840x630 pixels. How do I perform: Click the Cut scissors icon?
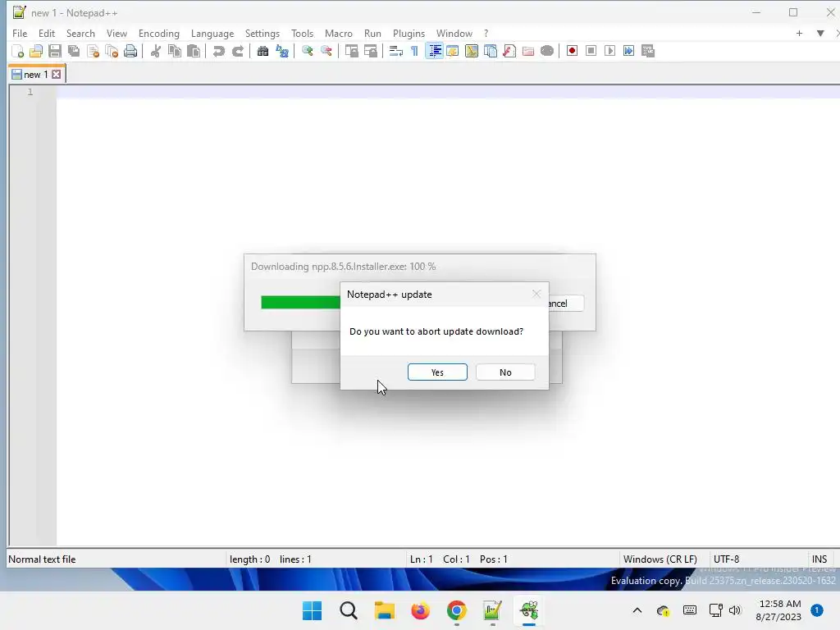155,51
